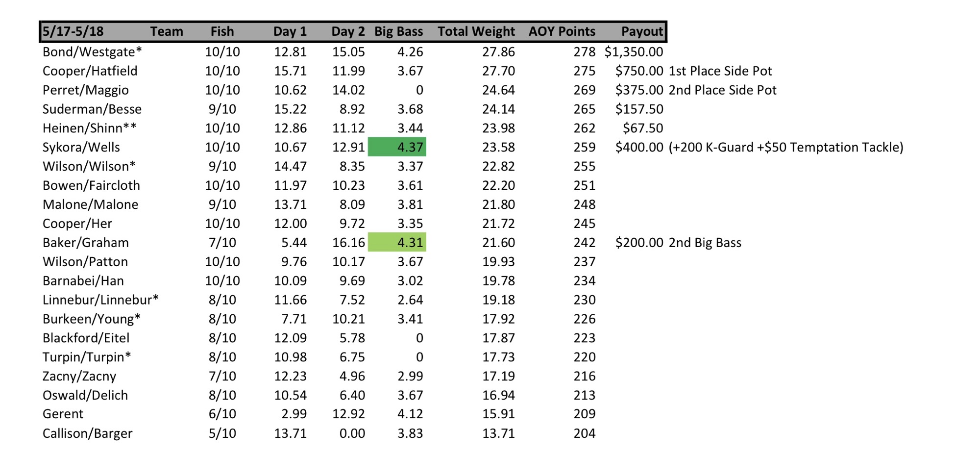Image resolution: width=980 pixels, height=455 pixels.
Task: Select the 2nd Big Bass note
Action: click(705, 243)
